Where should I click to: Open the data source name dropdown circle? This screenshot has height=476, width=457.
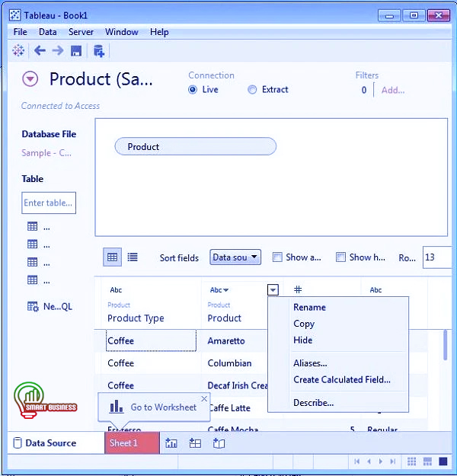point(30,79)
